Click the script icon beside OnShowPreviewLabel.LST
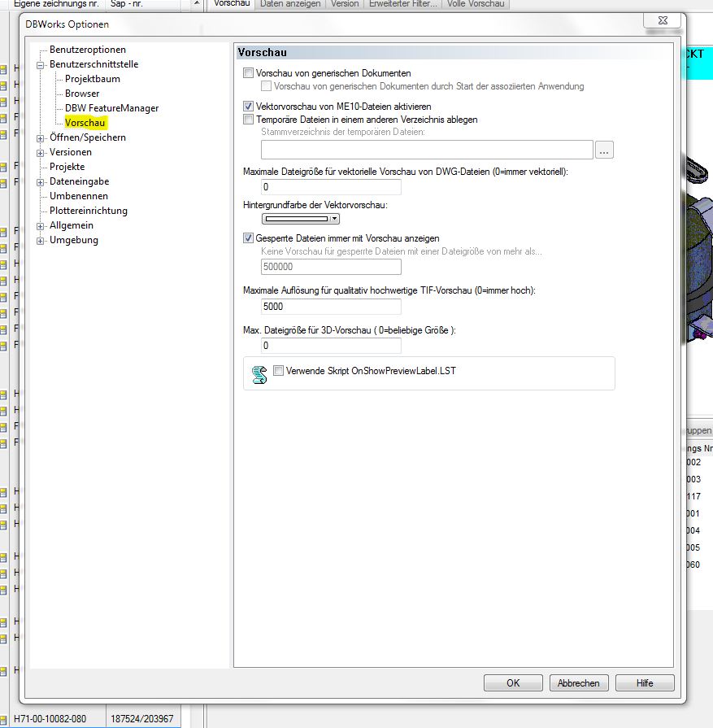The width and height of the screenshot is (713, 728). (259, 374)
